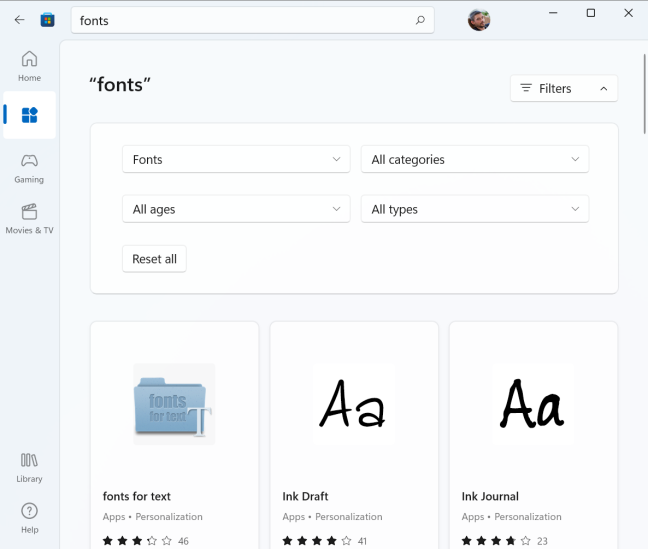
Task: Open the Movies & TV section
Action: pos(29,219)
